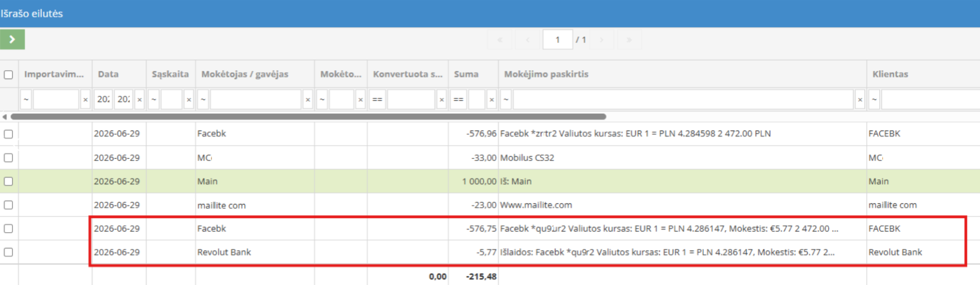Focus the Suma filter value field
Viewport: 980px width, 285px height.
(477, 100)
